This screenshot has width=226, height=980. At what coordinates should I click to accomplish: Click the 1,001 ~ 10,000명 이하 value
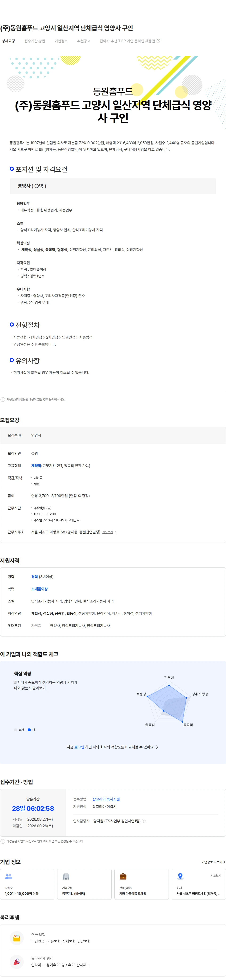point(22,894)
